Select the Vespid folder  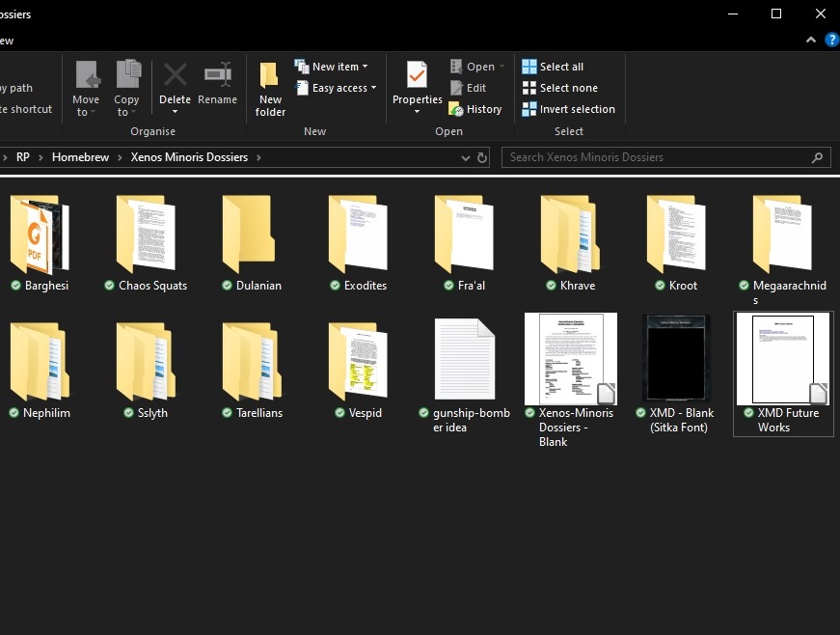(358, 362)
